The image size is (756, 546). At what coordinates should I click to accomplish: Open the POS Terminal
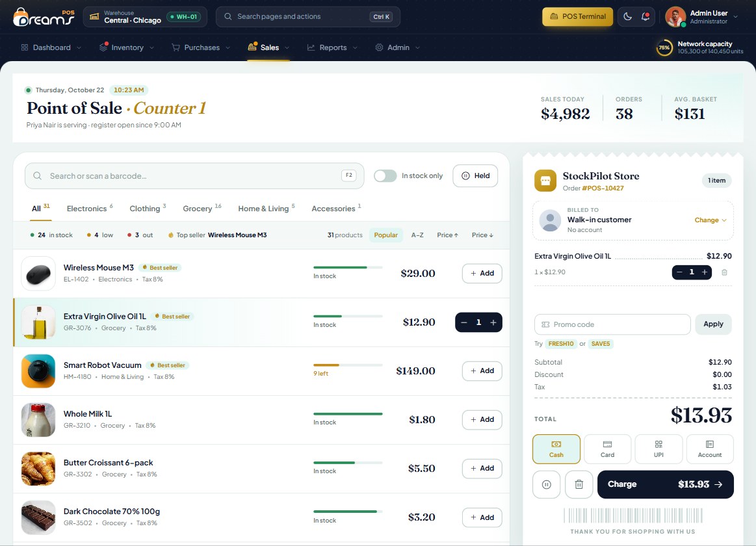(578, 16)
